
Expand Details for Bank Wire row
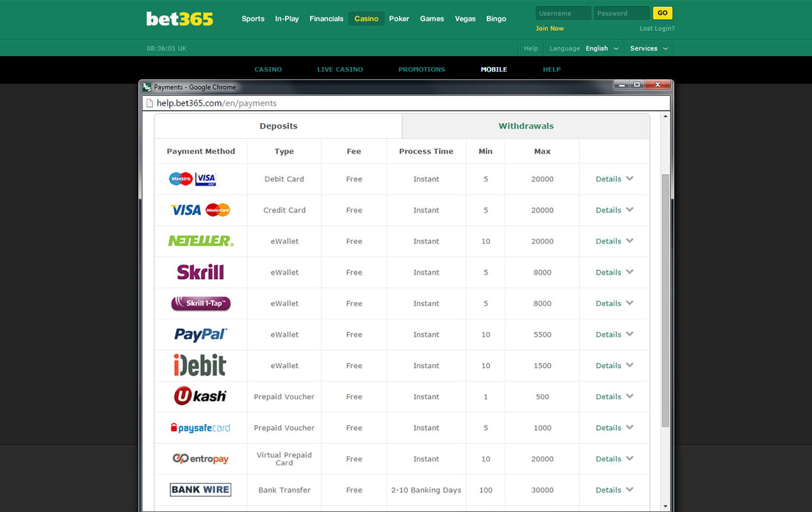614,490
